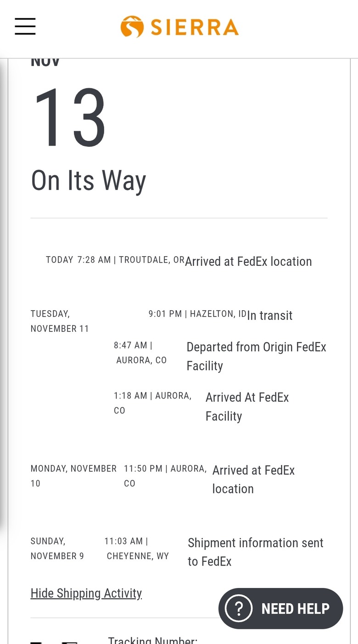Click the 9:01 PM Hazelton, ID timestamp

coord(197,314)
